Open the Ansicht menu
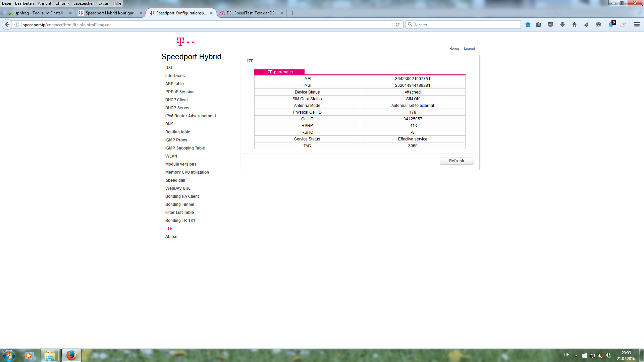Viewport: 644px width, 362px height. coord(45,3)
